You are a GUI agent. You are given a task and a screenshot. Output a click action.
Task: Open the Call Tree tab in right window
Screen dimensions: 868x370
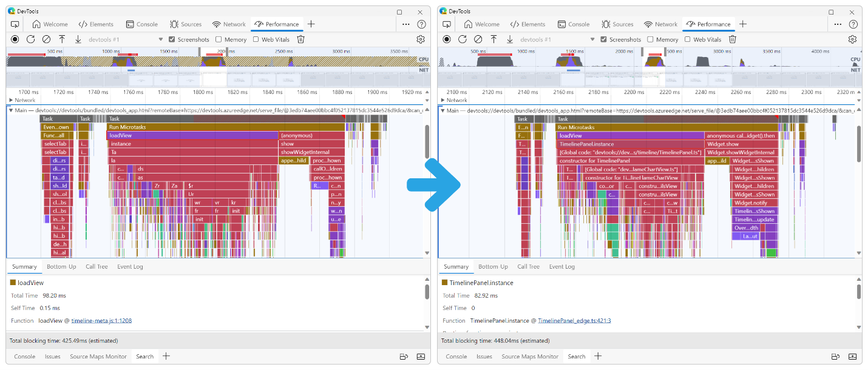528,266
